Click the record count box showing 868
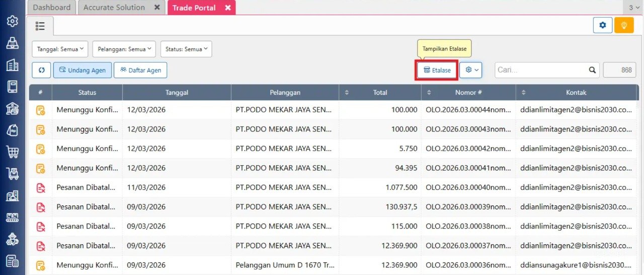Image resolution: width=644 pixels, height=275 pixels. coord(619,70)
